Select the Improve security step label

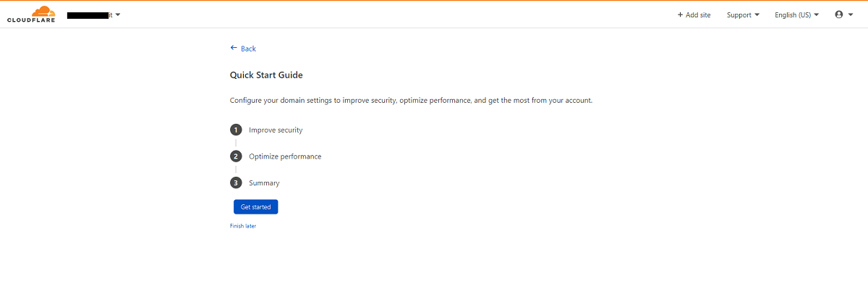pyautogui.click(x=276, y=130)
